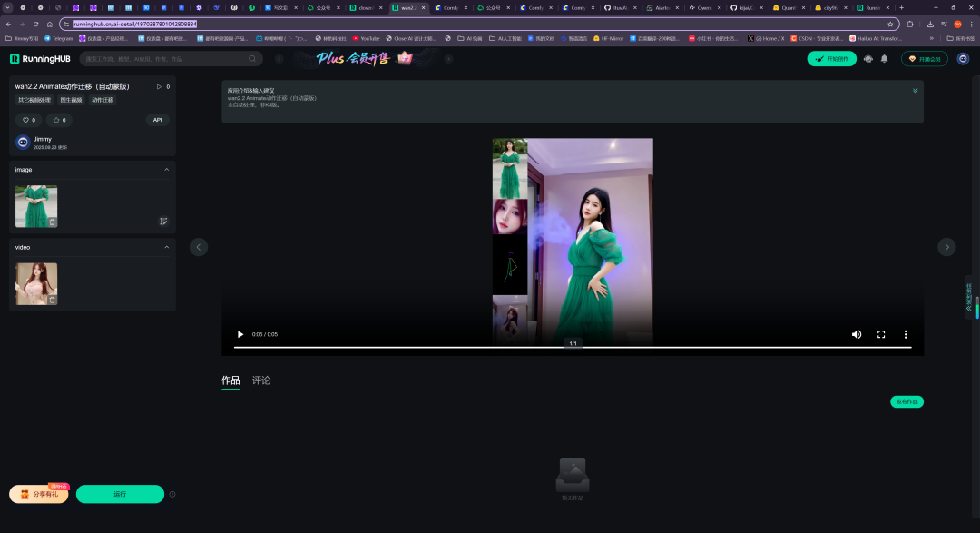Mute the video volume

[x=857, y=334]
